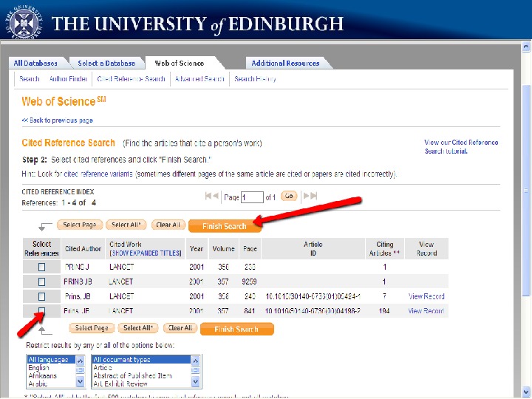This screenshot has height=399, width=532.
Task: Open the All Databases tab
Action: click(35, 63)
